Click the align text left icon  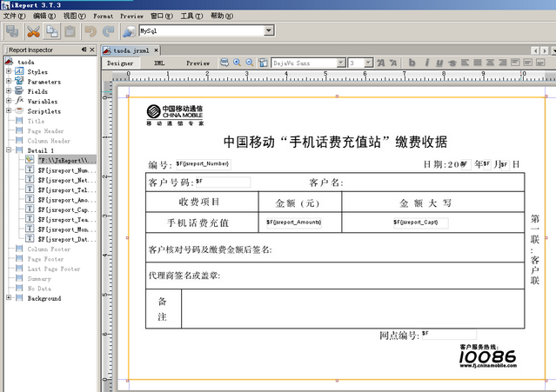(x=465, y=63)
